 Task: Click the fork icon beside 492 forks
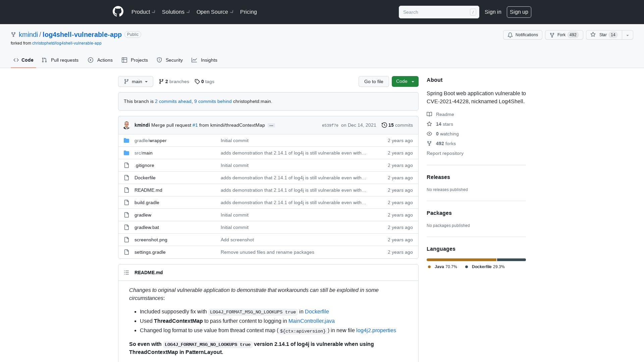429,143
